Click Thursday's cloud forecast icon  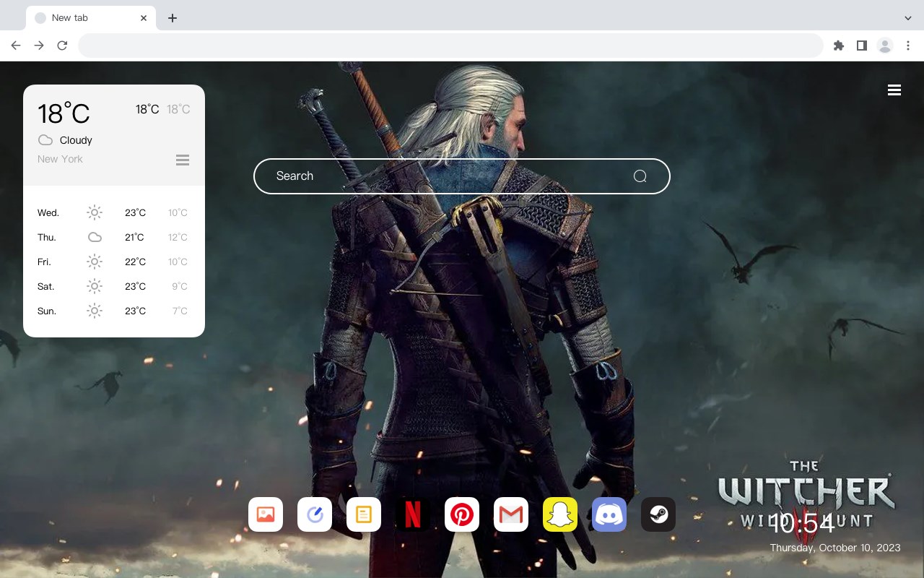coord(95,237)
